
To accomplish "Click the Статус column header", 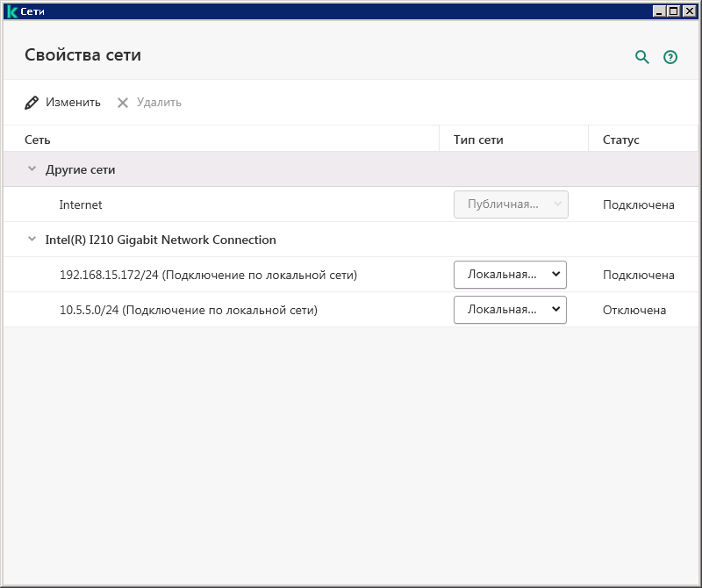I will [620, 140].
